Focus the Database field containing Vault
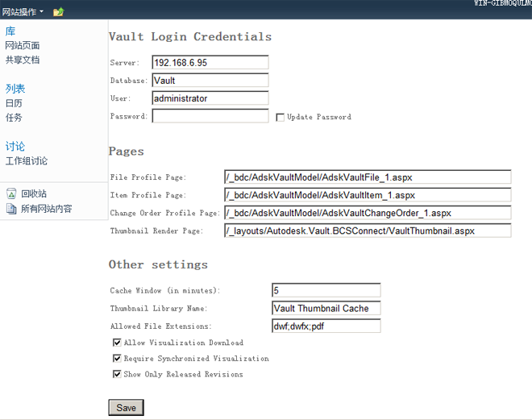The height and width of the screenshot is (420, 532). point(210,81)
